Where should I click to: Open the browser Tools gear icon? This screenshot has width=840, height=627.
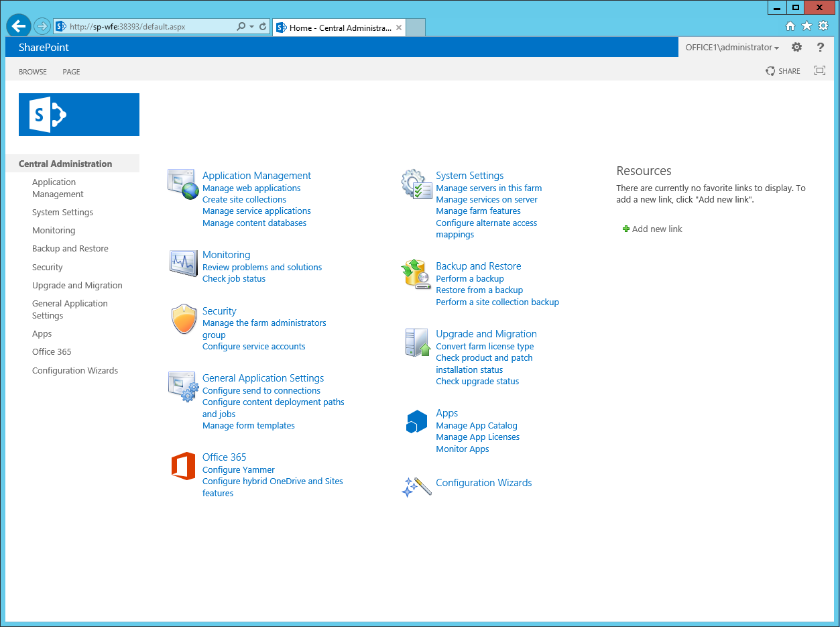(824, 26)
